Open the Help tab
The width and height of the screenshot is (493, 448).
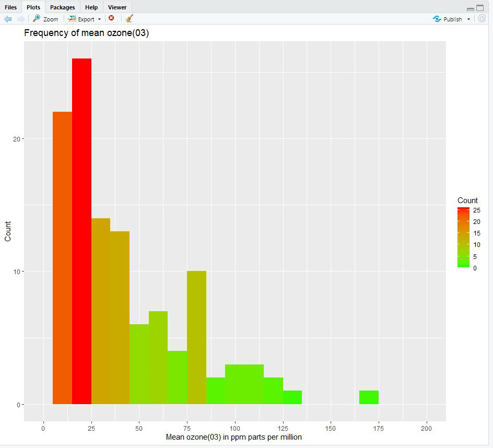[91, 7]
